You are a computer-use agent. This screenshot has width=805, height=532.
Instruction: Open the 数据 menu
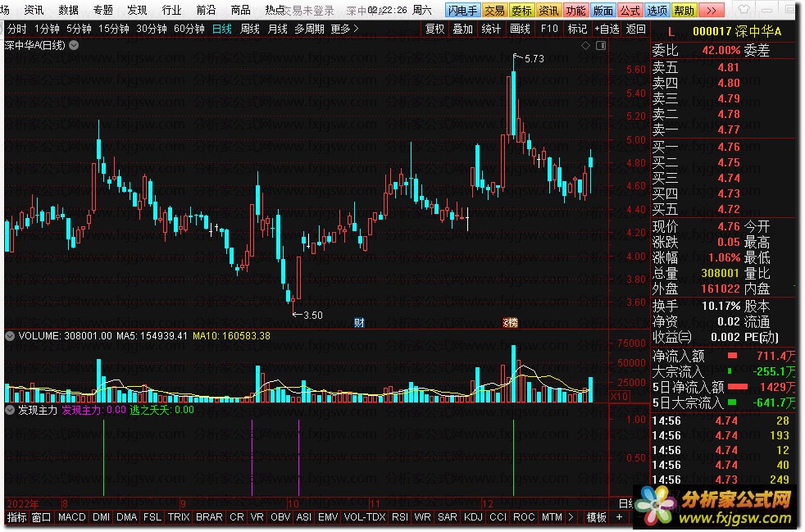tap(68, 10)
